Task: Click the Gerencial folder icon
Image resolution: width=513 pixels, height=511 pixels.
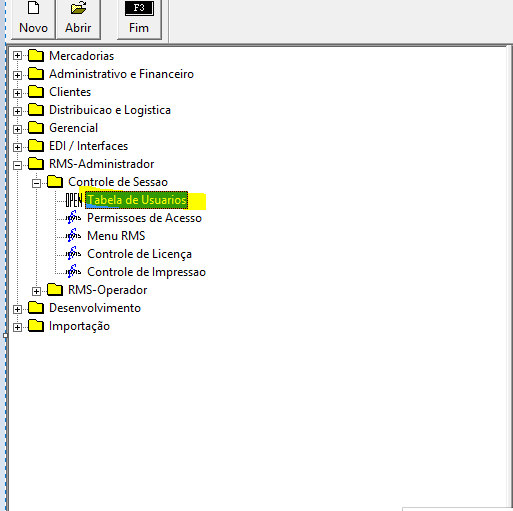Action: [x=36, y=127]
